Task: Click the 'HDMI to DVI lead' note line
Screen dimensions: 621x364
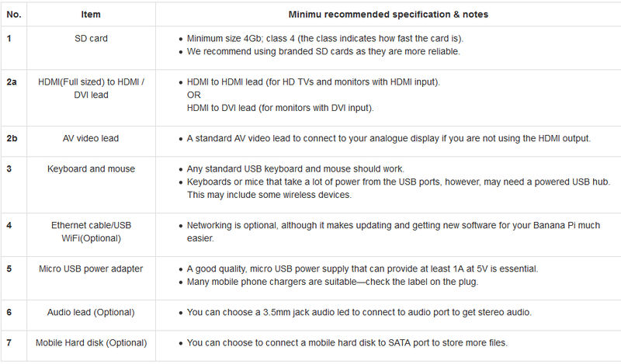Action: coord(280,108)
